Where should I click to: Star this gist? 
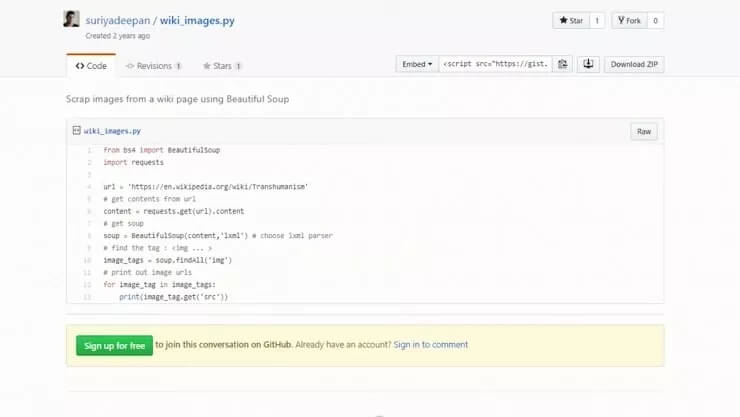tap(570, 20)
